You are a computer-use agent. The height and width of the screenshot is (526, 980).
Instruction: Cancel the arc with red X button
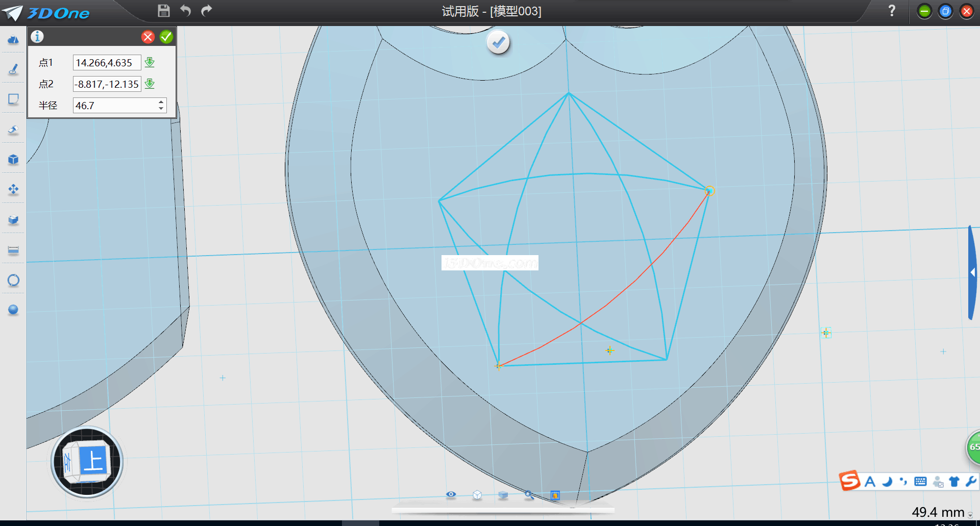(148, 37)
